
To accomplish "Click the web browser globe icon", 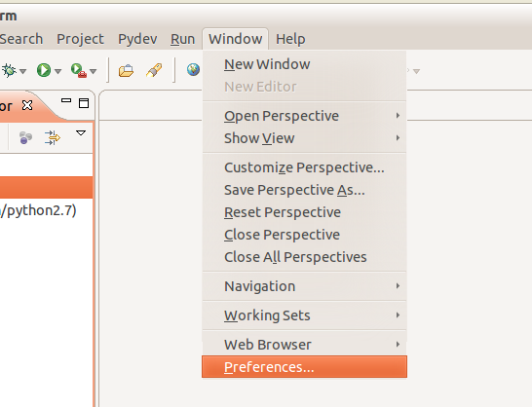I will pos(193,70).
